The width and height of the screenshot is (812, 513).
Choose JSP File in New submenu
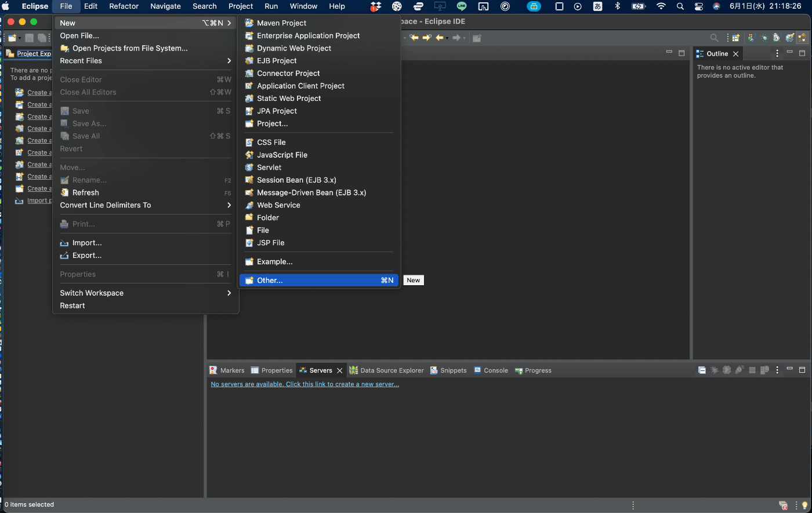pos(318,243)
